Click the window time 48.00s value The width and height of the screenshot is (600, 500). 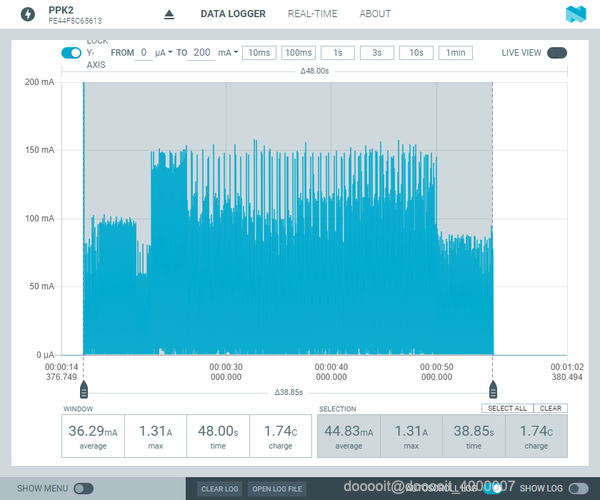(218, 432)
